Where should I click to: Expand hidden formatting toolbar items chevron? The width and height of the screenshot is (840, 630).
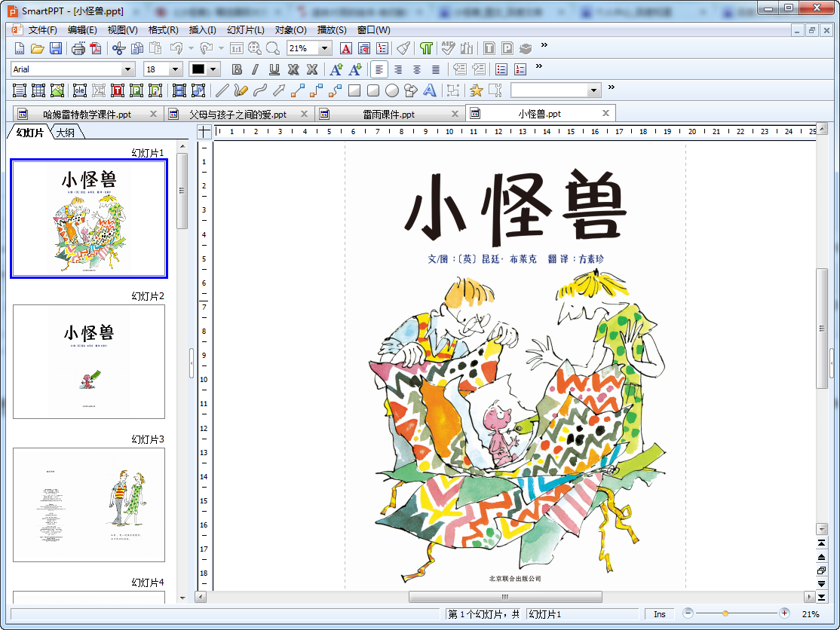pyautogui.click(x=539, y=66)
